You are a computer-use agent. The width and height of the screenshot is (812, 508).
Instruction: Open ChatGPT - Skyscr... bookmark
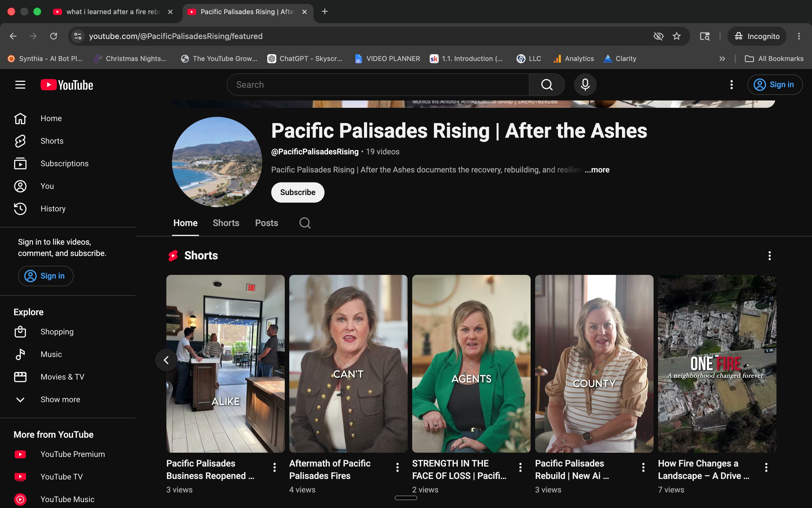click(x=305, y=59)
